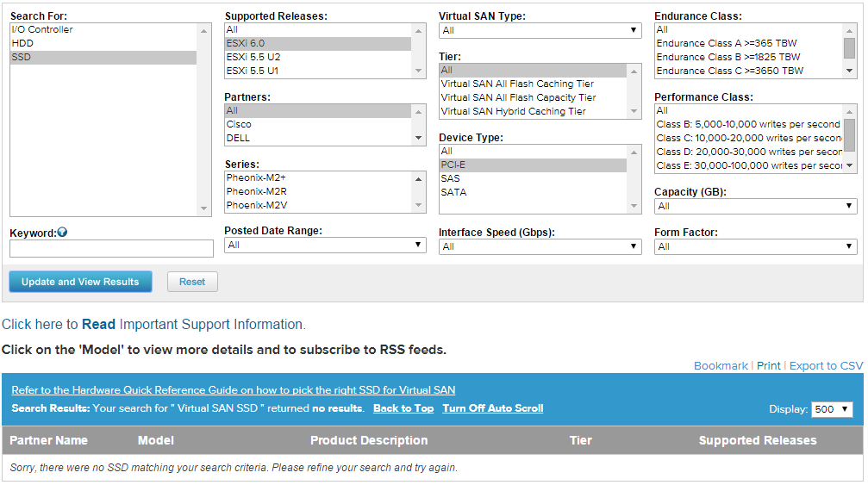868x485 pixels.
Task: Click down arrow of Tier list scrollbar
Action: click(634, 112)
